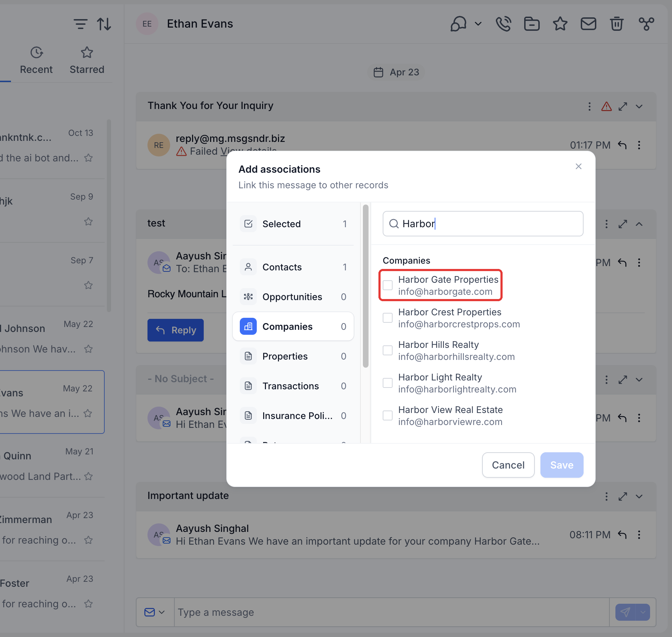Expand the No Subject thread chevron
The height and width of the screenshot is (637, 672).
point(639,380)
